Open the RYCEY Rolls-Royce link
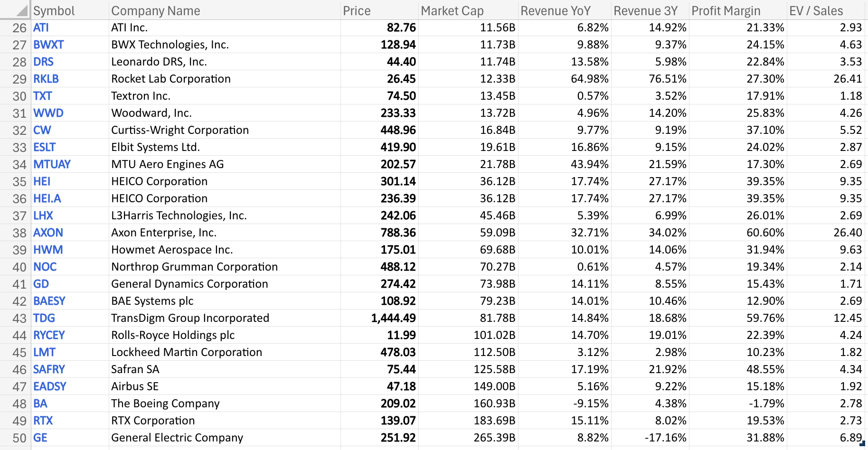 (x=49, y=335)
